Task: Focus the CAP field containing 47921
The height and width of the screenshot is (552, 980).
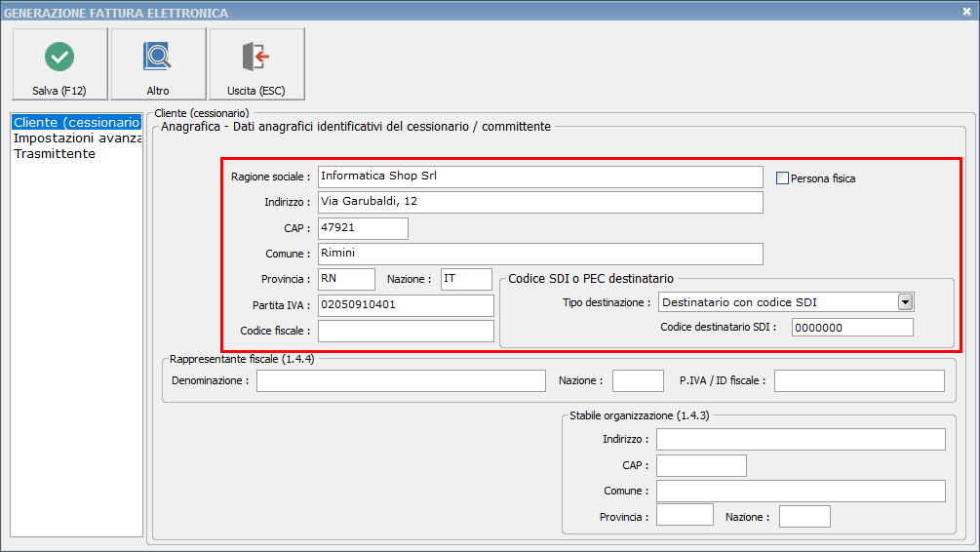Action: [x=363, y=228]
